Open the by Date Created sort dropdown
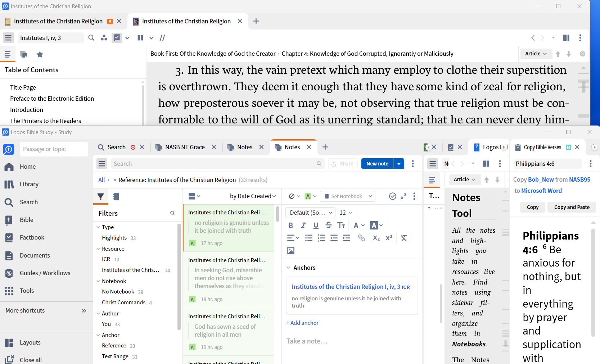600x364 pixels. tap(253, 196)
